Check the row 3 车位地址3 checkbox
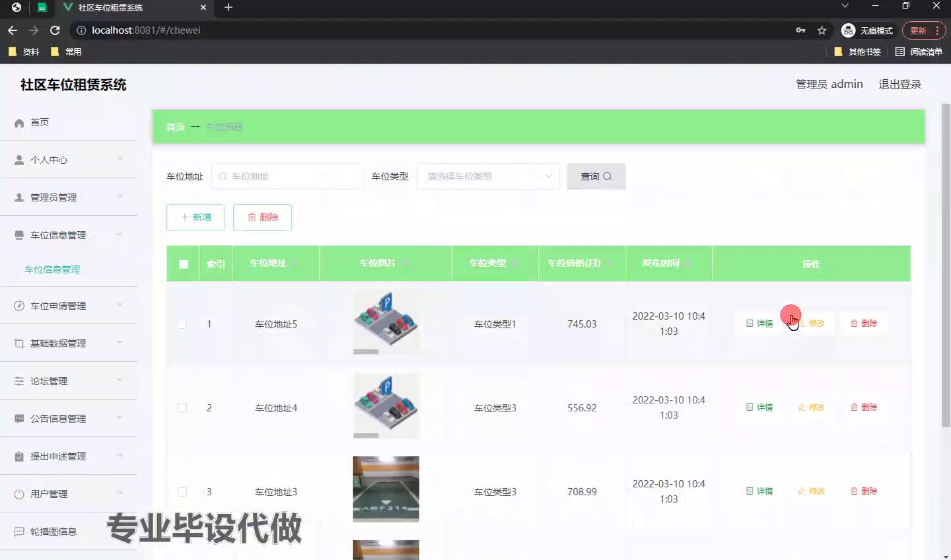 182,492
